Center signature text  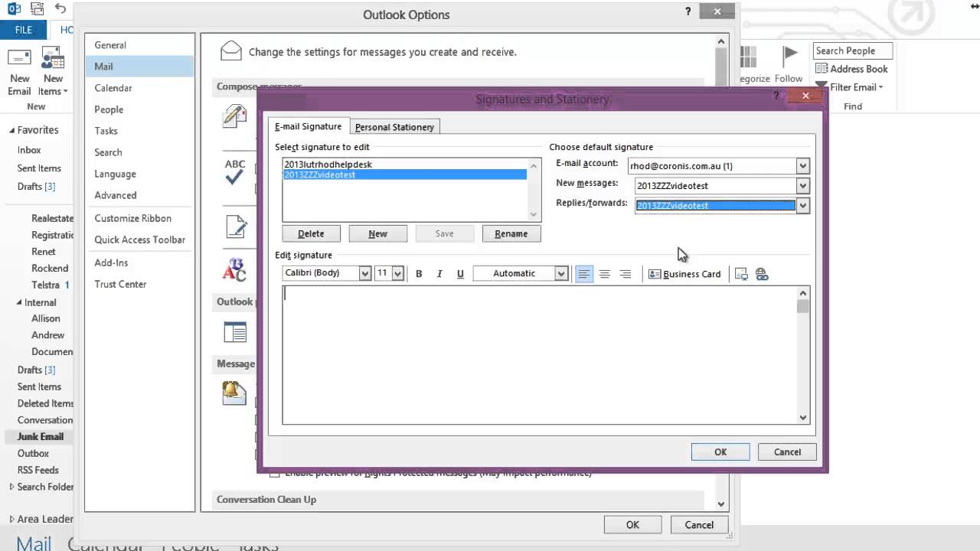coord(605,274)
